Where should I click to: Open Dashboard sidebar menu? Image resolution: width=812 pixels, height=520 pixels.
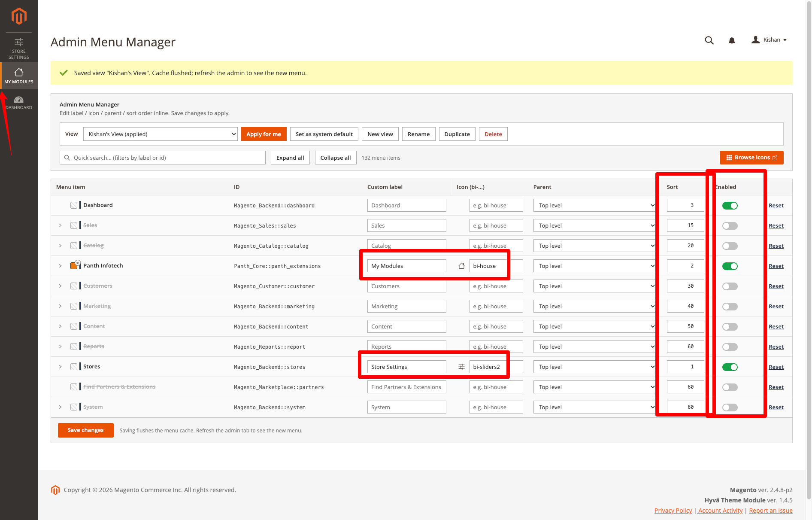19,103
